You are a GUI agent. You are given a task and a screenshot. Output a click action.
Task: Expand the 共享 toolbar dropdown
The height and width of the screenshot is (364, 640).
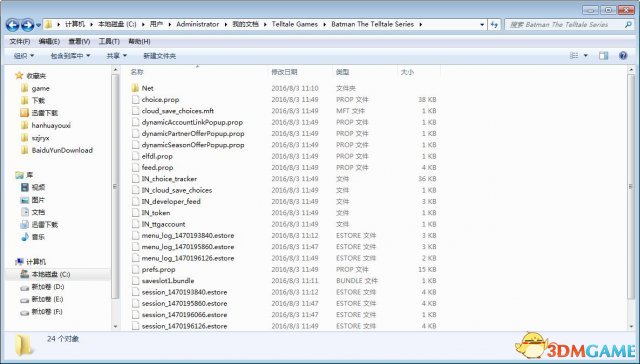117,55
